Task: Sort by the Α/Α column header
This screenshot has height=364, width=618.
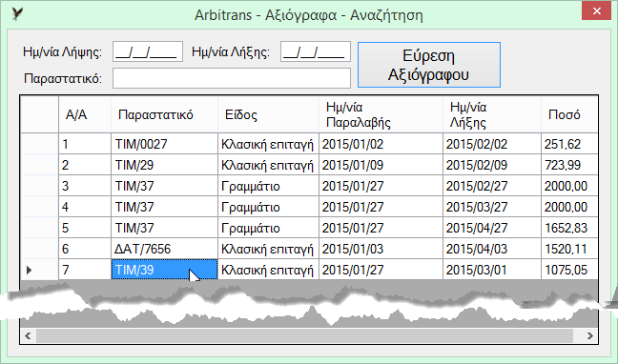Action: (x=85, y=114)
